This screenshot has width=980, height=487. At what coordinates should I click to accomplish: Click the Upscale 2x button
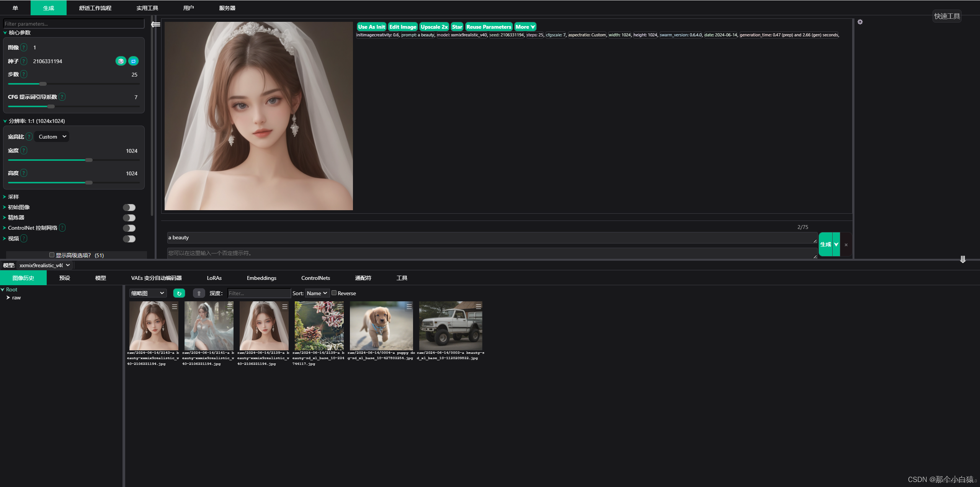[x=434, y=27]
